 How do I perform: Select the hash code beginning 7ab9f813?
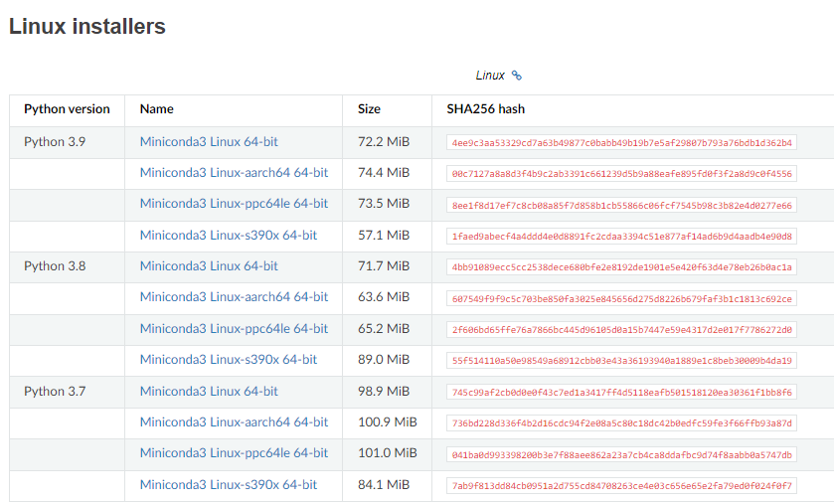(622, 486)
